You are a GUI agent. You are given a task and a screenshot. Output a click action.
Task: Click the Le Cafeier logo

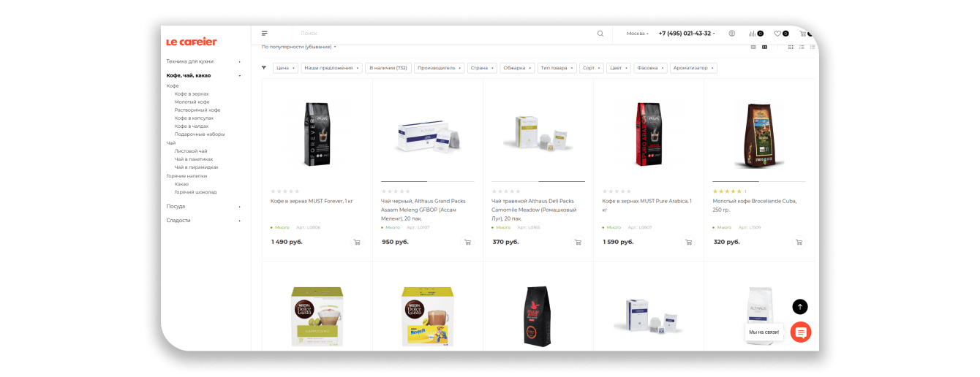(192, 42)
